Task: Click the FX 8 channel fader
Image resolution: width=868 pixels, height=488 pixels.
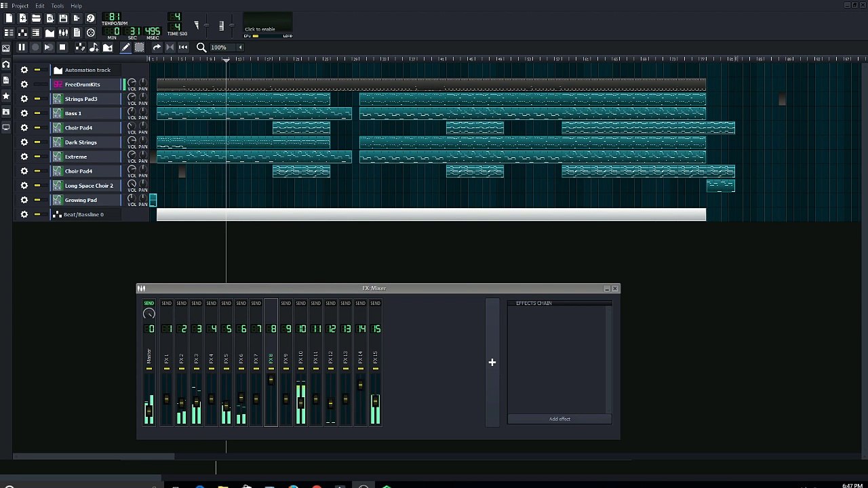Action: tap(271, 380)
